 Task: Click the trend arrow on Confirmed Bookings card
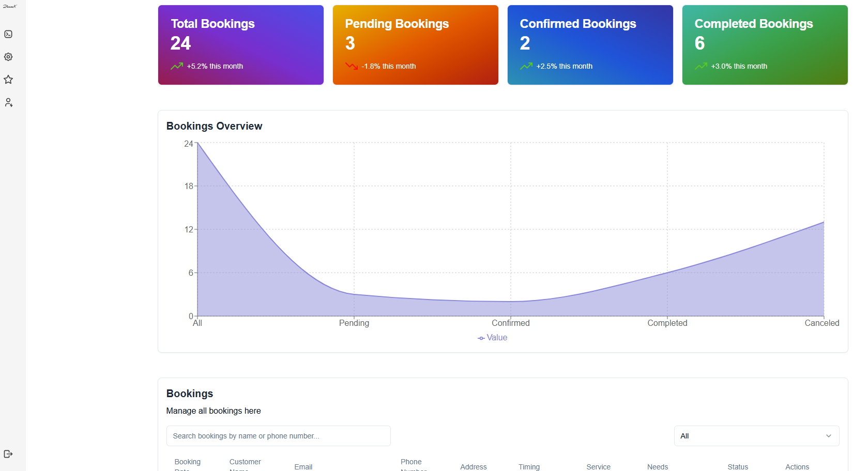[526, 66]
